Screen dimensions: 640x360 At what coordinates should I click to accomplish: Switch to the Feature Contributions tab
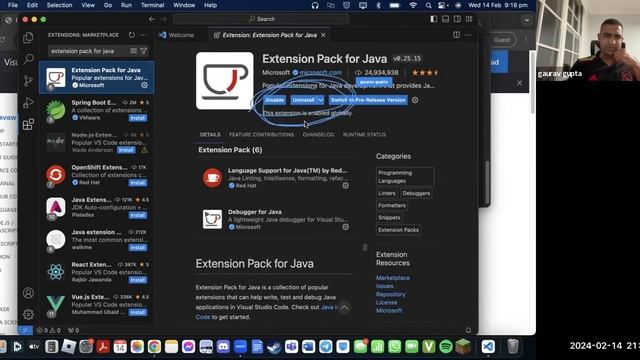click(x=261, y=135)
